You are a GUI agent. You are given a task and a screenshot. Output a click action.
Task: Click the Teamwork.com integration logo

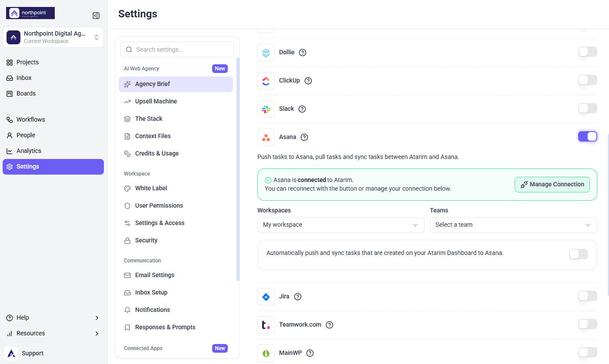(266, 325)
